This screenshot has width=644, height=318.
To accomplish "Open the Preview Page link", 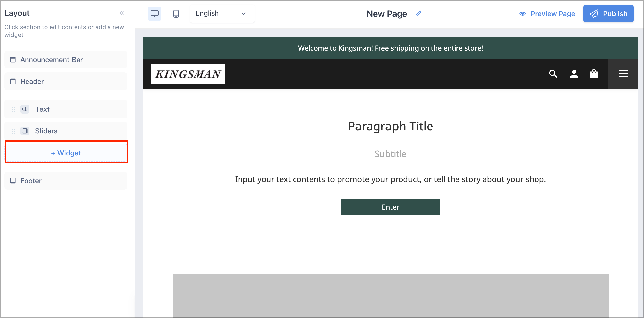I will (x=547, y=14).
